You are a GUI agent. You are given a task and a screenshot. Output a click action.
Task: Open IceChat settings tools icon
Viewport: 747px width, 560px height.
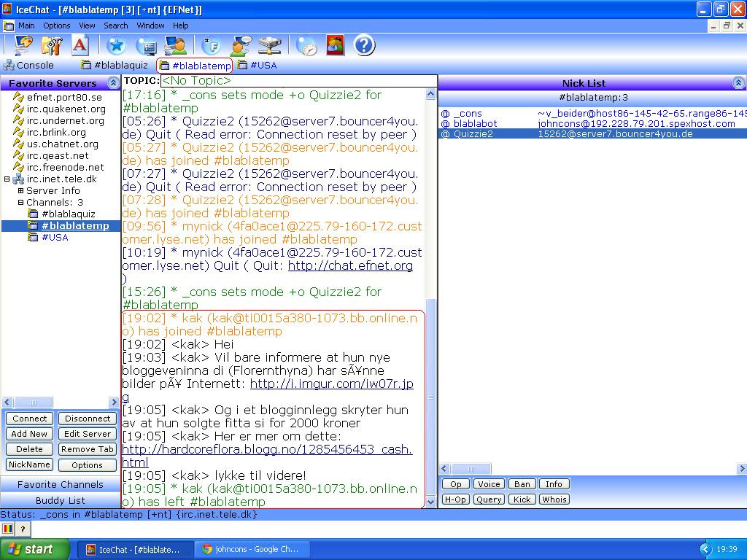[x=52, y=45]
